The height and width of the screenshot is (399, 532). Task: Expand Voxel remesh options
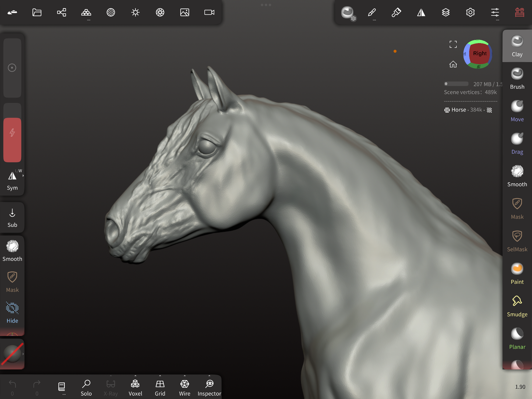pos(135,376)
